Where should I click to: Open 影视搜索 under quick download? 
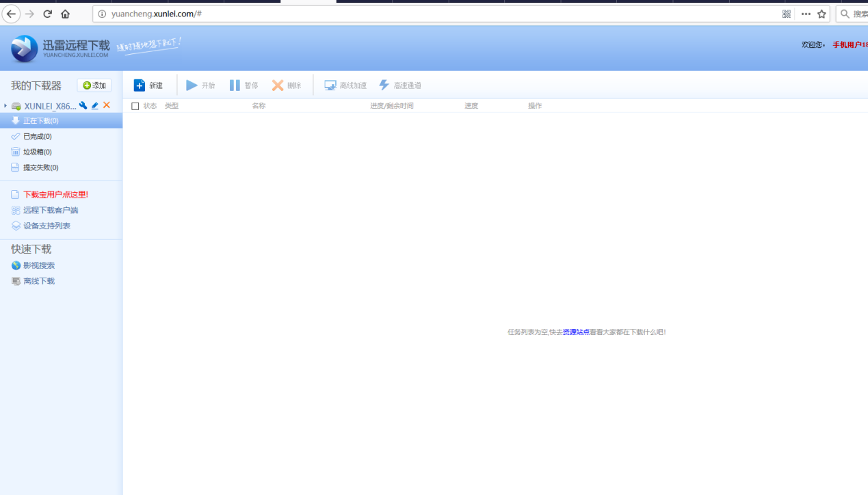(x=39, y=266)
